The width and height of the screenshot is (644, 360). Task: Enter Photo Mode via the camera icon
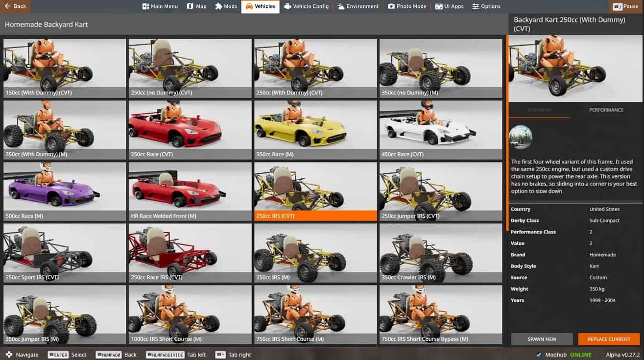click(x=391, y=6)
